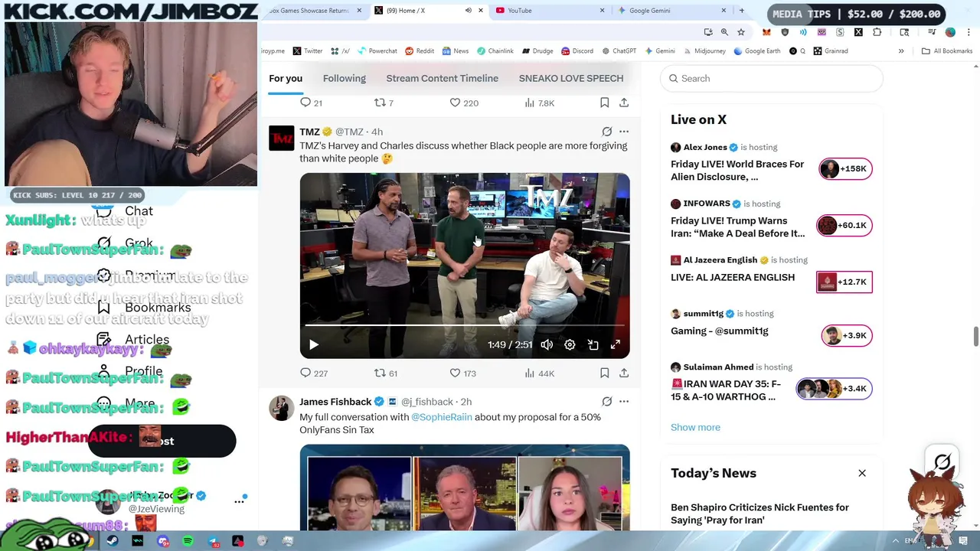Viewport: 980px width, 551px height.
Task: Open INFOWARS Trump Warns Iran live stream
Action: point(771,219)
